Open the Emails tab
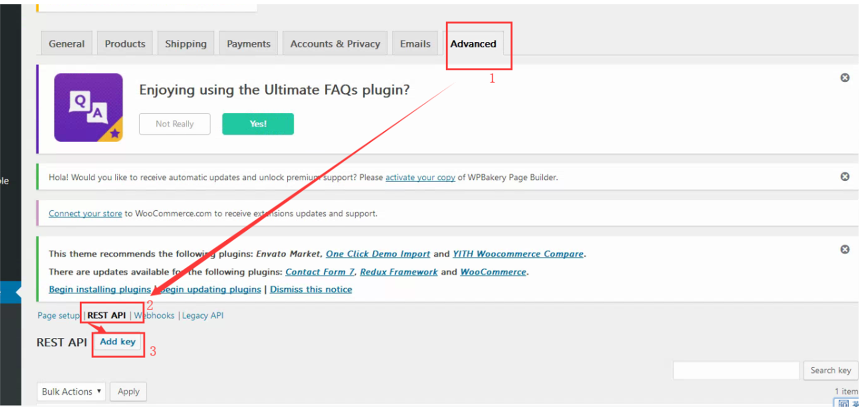868x409 pixels. 415,44
